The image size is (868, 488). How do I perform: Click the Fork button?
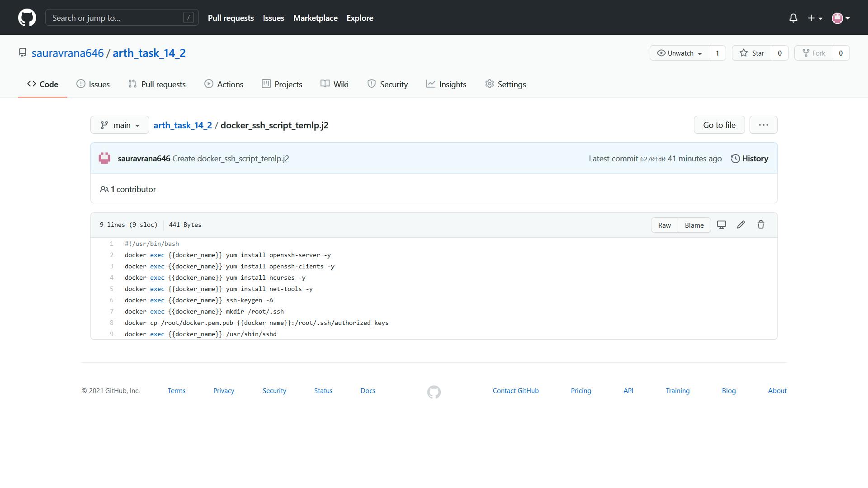[x=813, y=53]
